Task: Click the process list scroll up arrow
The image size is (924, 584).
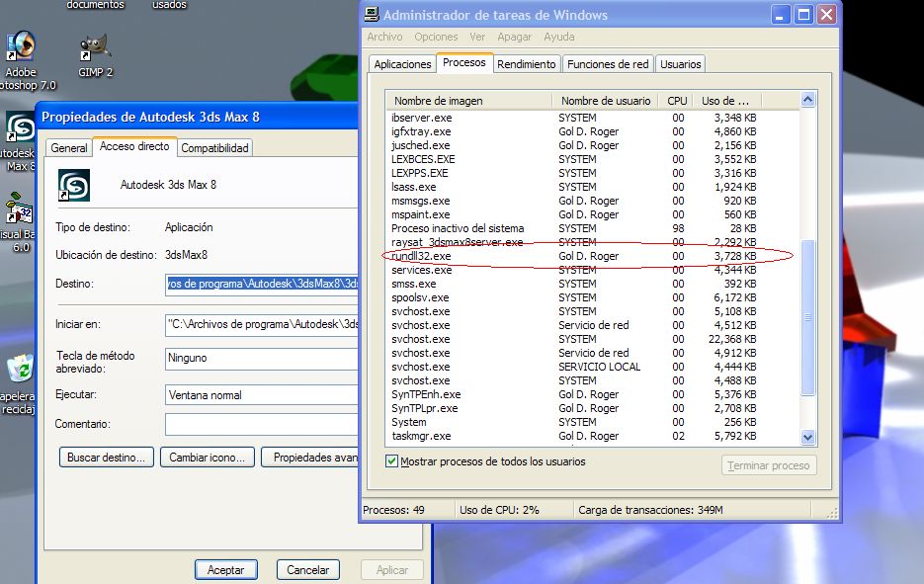Action: (x=808, y=100)
